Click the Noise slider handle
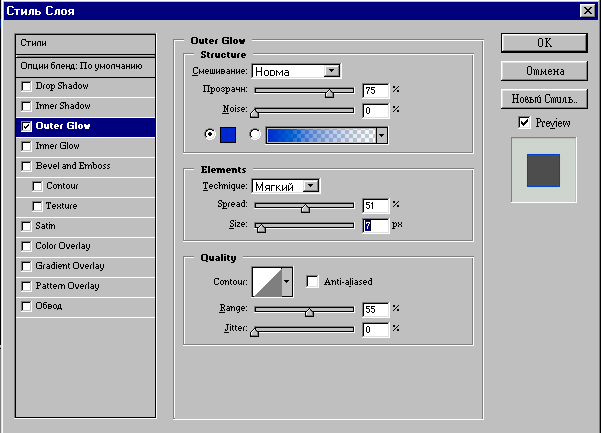 (x=254, y=113)
